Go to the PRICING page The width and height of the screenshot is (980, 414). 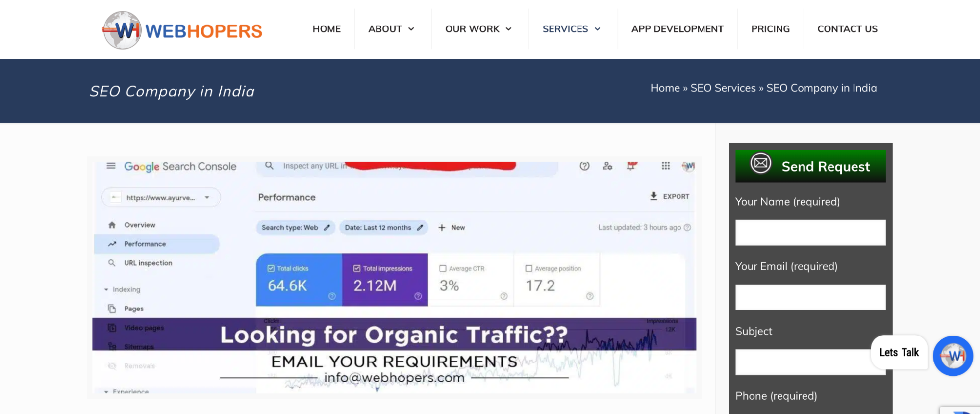[x=770, y=29]
